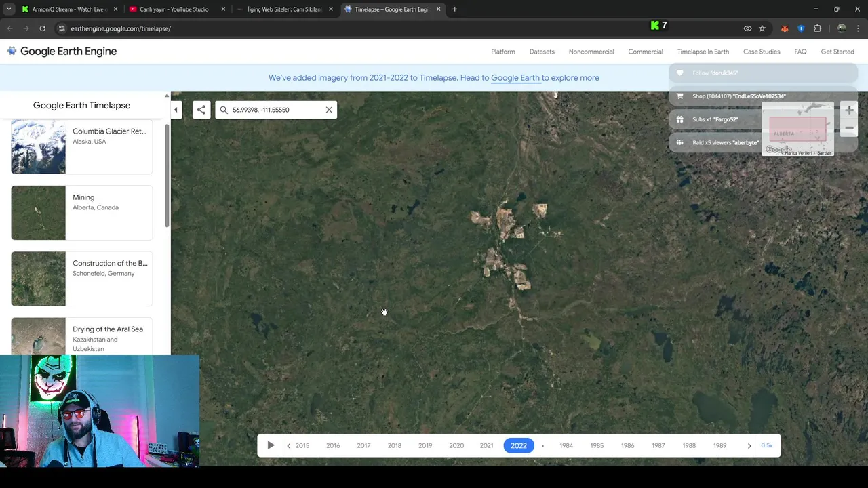868x488 pixels.
Task: Jump to year 1987 on timeline
Action: pyautogui.click(x=658, y=445)
